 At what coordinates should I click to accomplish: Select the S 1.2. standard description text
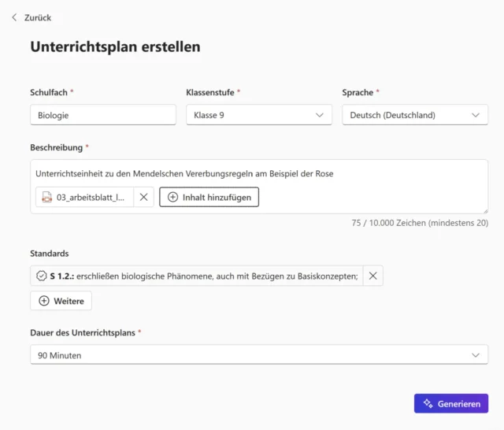point(217,276)
